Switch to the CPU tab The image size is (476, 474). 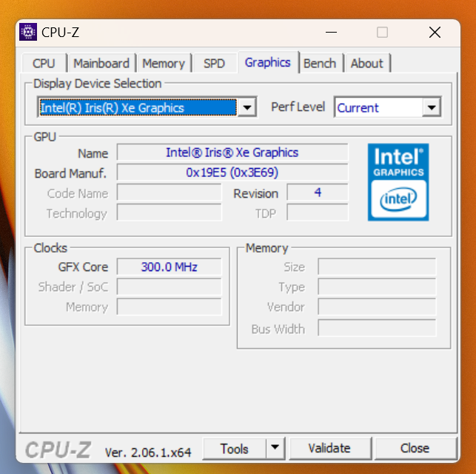44,64
